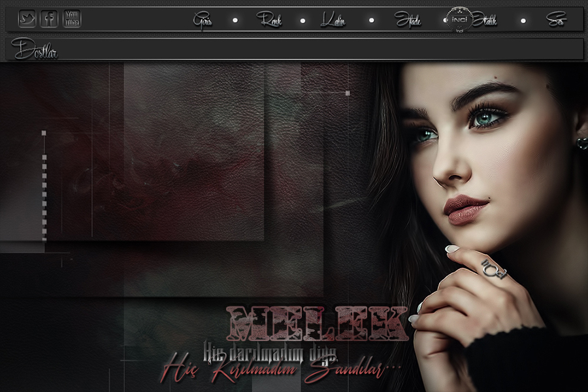
Task: Toggle İtalik italic text option
Action: 485,20
